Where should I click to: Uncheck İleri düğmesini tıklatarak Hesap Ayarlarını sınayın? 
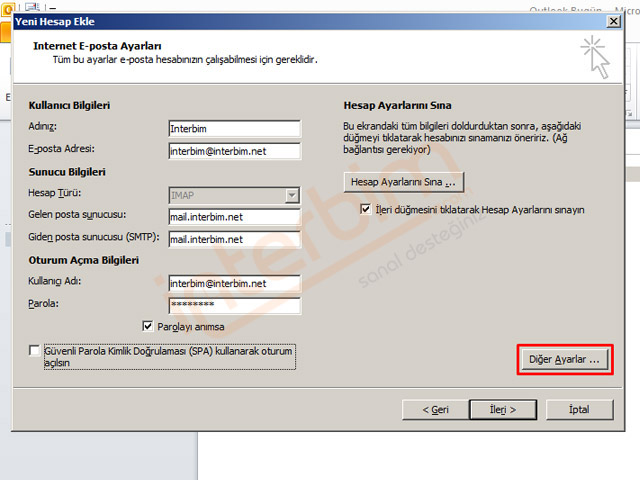pos(366,210)
